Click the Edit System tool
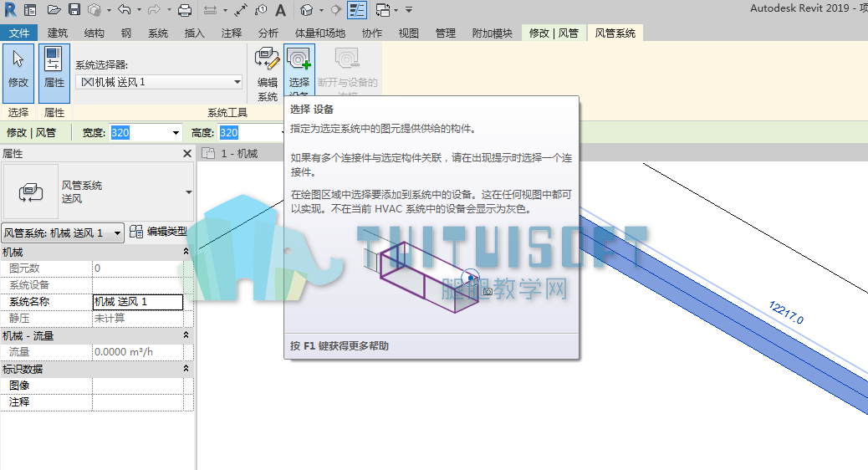The width and height of the screenshot is (868, 470). click(267, 74)
